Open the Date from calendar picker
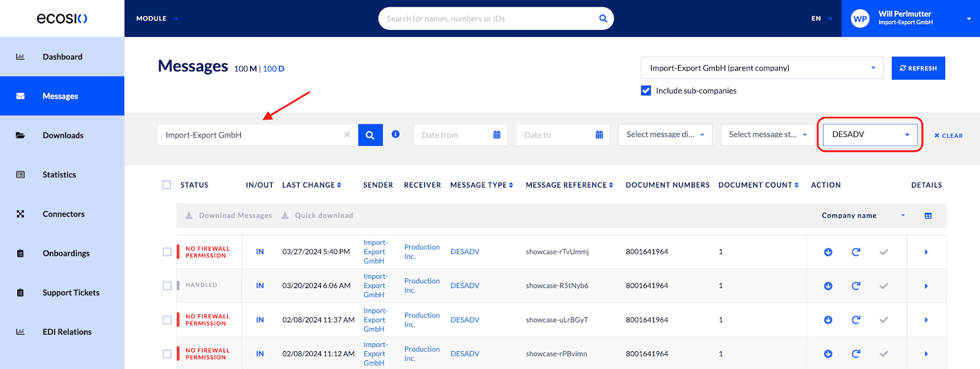This screenshot has height=369, width=980. pos(496,135)
